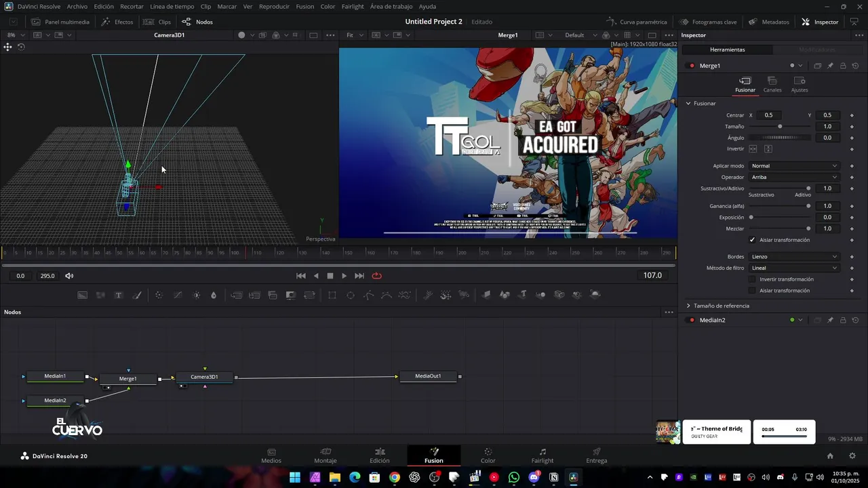Add a B-Spline mask tool
This screenshot has width=868, height=488.
tap(387, 295)
